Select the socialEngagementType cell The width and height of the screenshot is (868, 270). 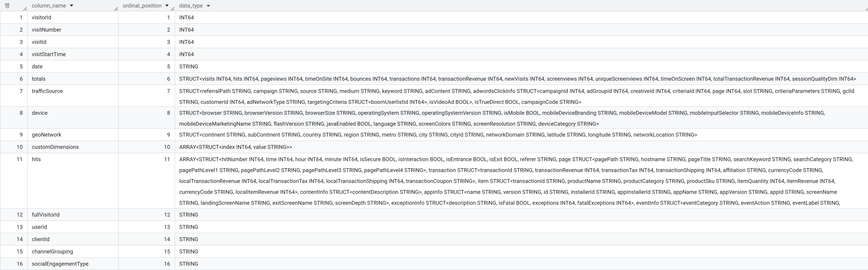click(x=60, y=264)
